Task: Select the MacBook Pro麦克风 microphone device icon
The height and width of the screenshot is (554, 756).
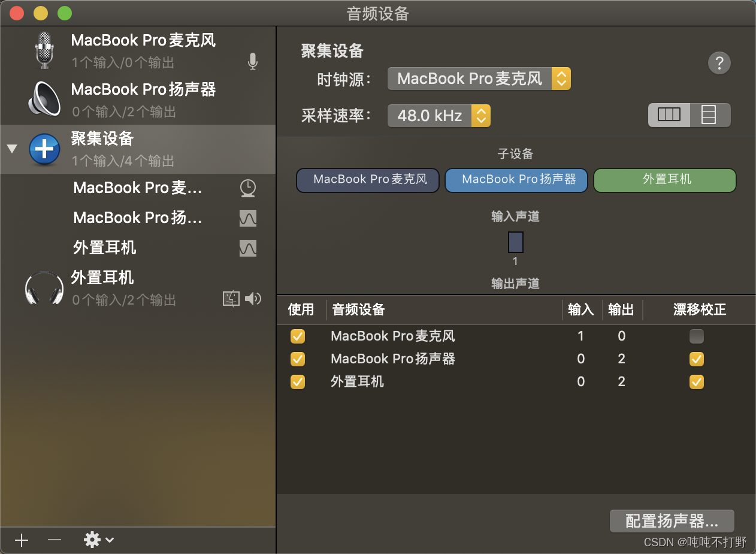Action: point(44,49)
